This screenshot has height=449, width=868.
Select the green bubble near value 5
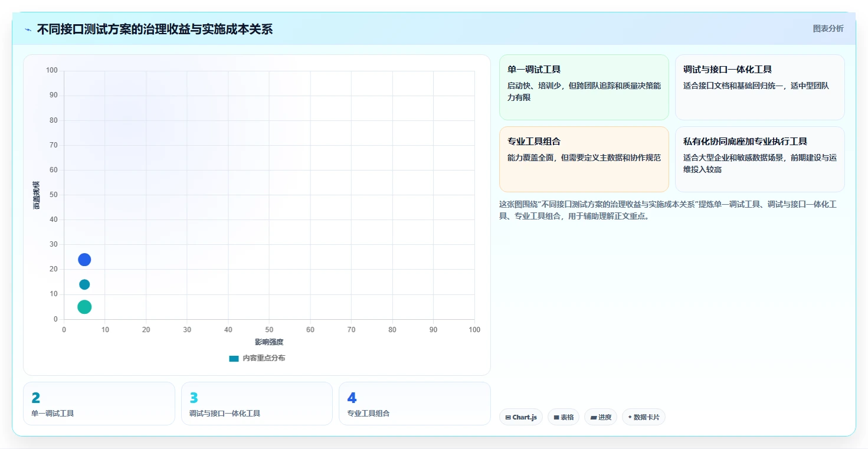[x=84, y=307]
